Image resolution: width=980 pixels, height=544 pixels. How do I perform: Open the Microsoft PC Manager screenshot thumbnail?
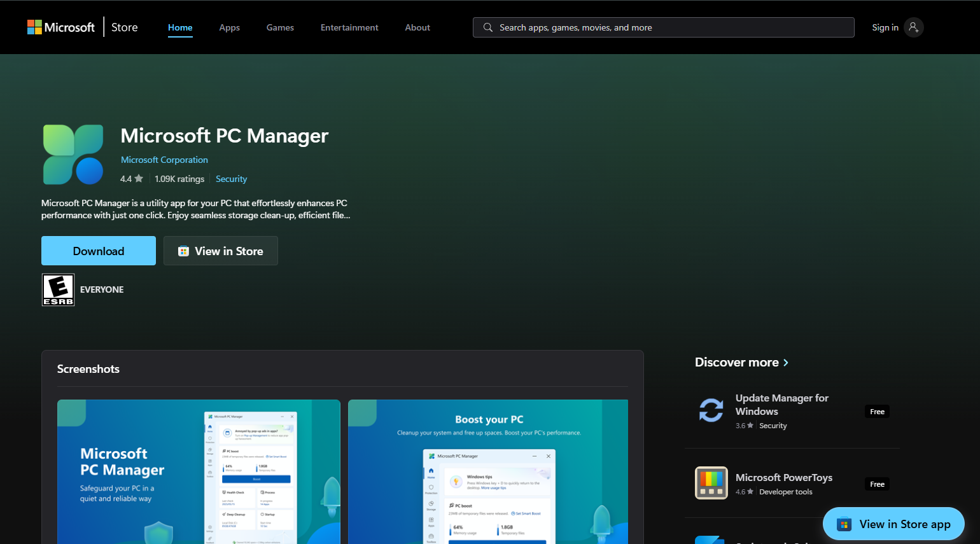point(199,471)
